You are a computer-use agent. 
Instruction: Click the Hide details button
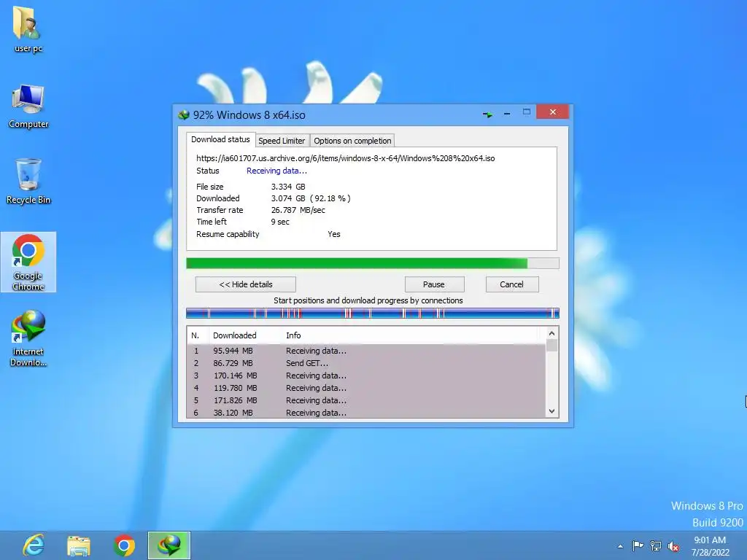[x=246, y=284]
